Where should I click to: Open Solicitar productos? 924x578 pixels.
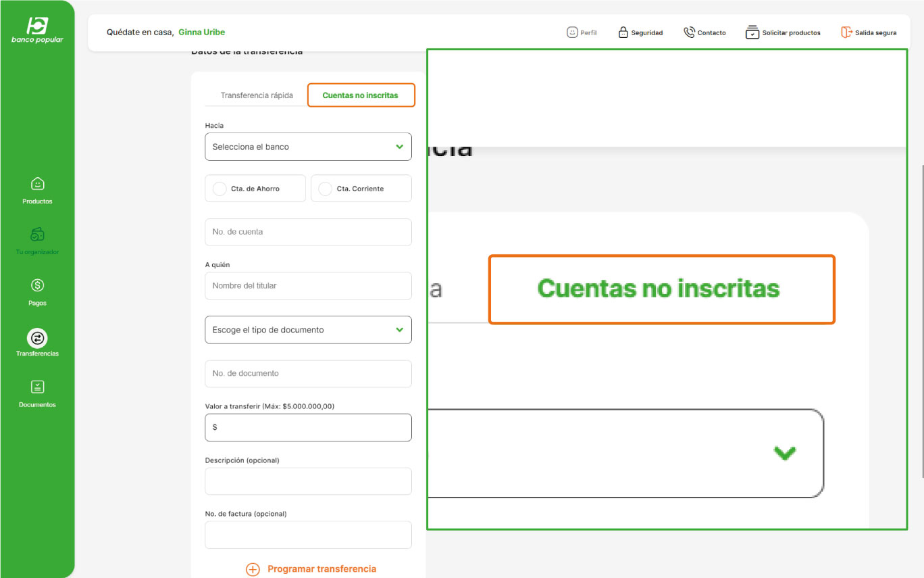pyautogui.click(x=783, y=32)
